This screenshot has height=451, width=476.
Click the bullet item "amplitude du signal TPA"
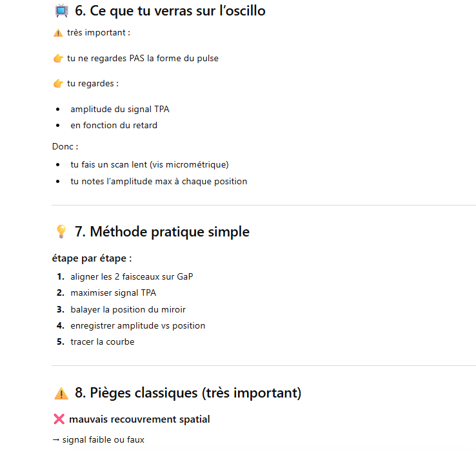click(x=119, y=110)
